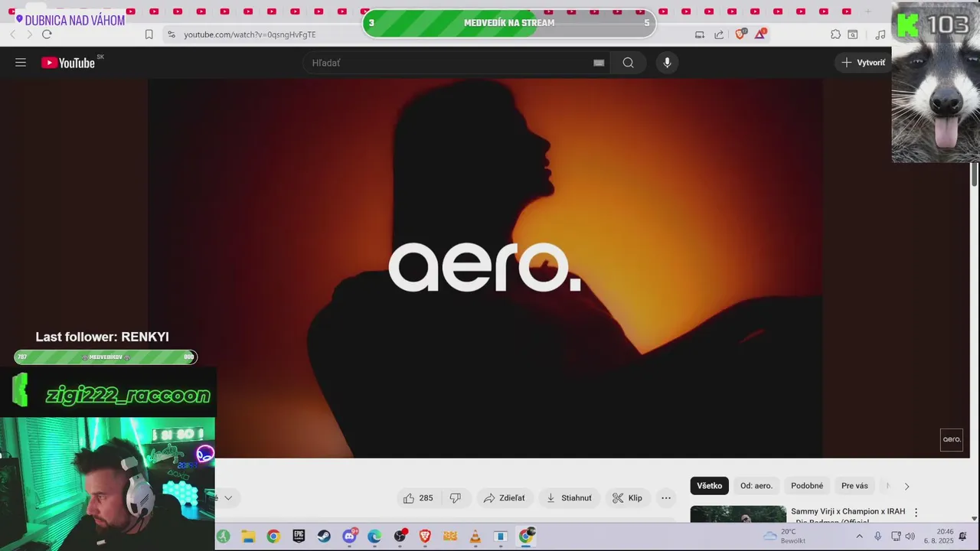
Task: Open the weather widget showing 20°C
Action: click(x=785, y=536)
